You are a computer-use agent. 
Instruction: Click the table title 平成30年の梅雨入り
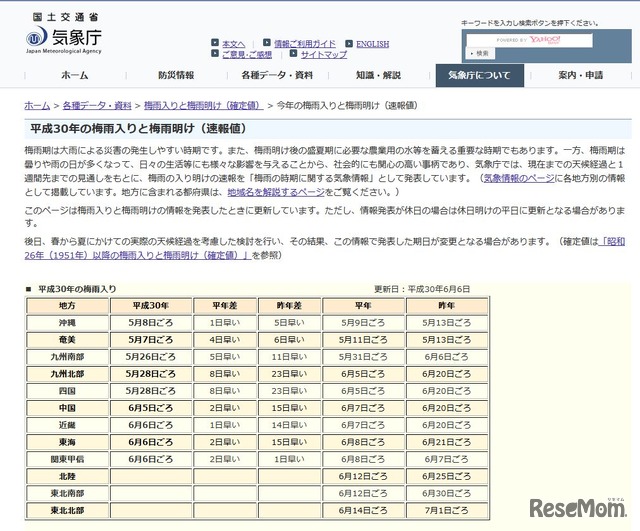pos(77,289)
